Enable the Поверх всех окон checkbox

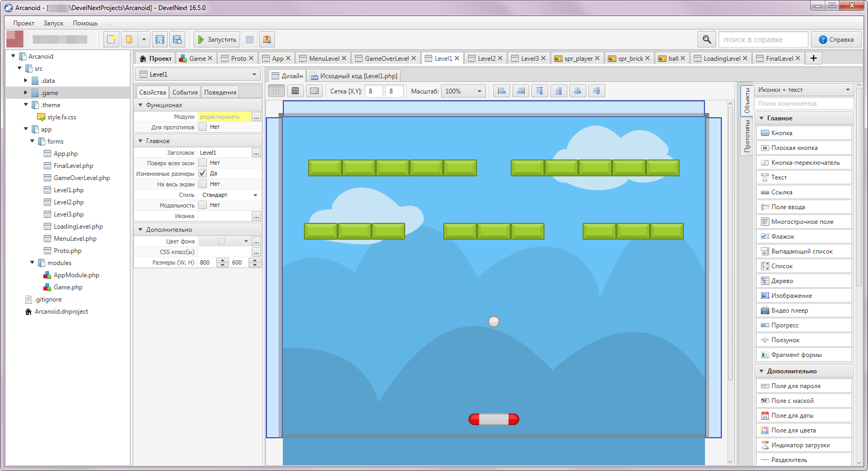pos(203,163)
